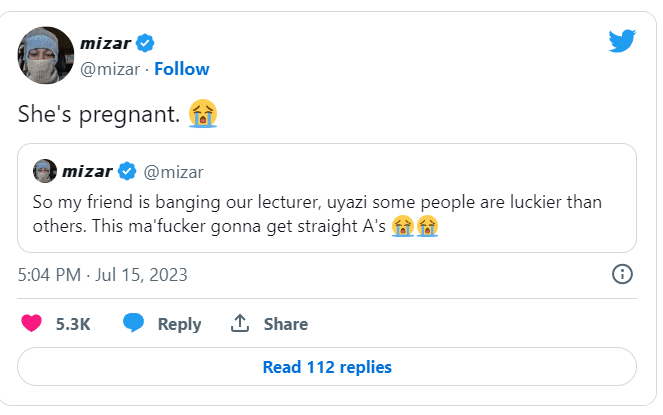Open the 5:04 PM · Jul 15, 2023 timestamp
The width and height of the screenshot is (663, 415).
point(103,274)
